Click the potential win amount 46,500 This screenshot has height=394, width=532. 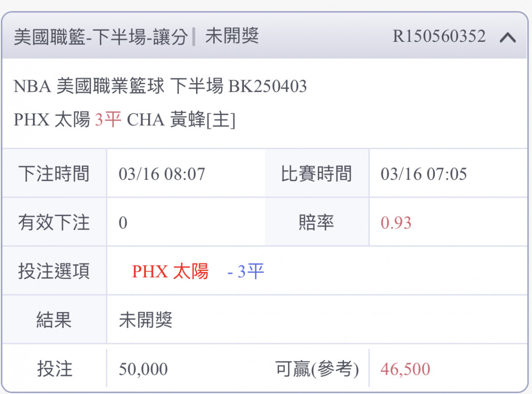pyautogui.click(x=405, y=369)
